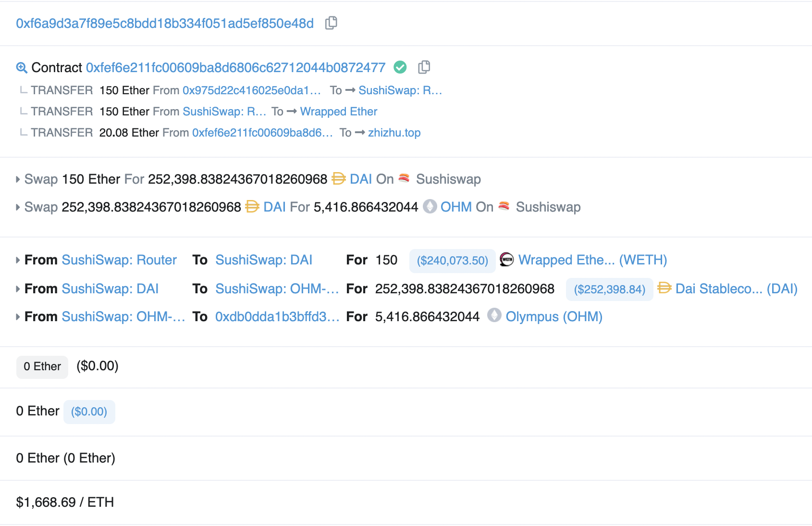Click the DAI token icon in first swap

[x=339, y=179]
